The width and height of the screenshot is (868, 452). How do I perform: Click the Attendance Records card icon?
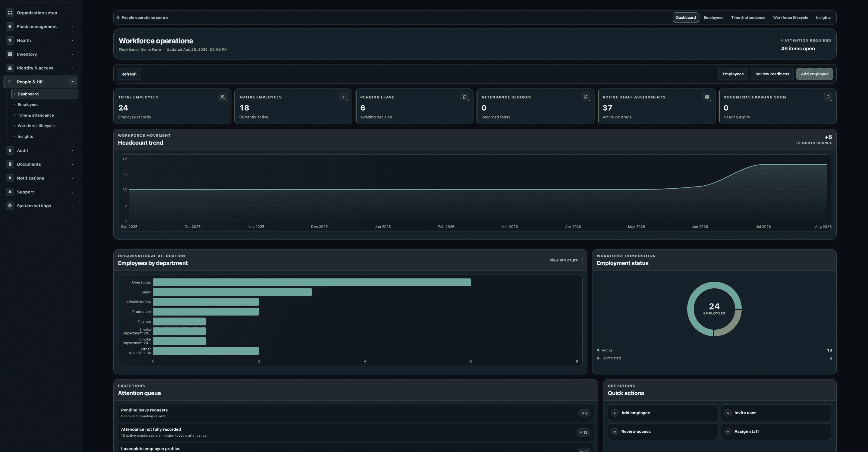[586, 97]
